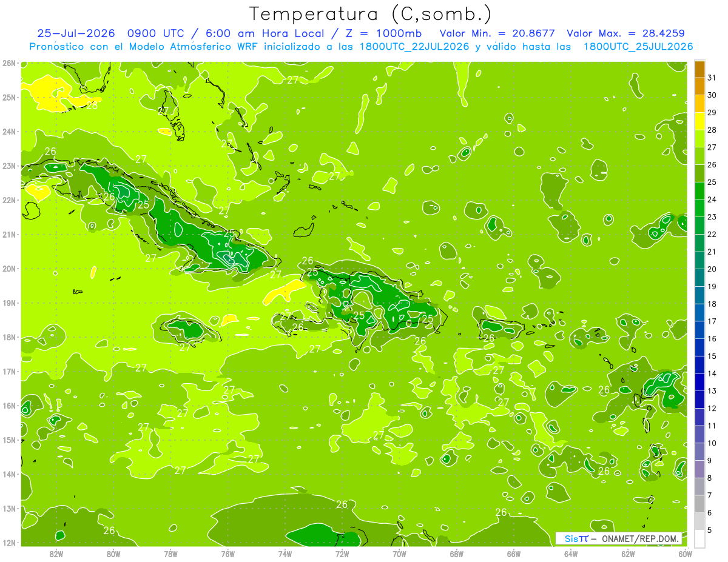Click color scale label "15"
The image size is (728, 562).
point(712,356)
